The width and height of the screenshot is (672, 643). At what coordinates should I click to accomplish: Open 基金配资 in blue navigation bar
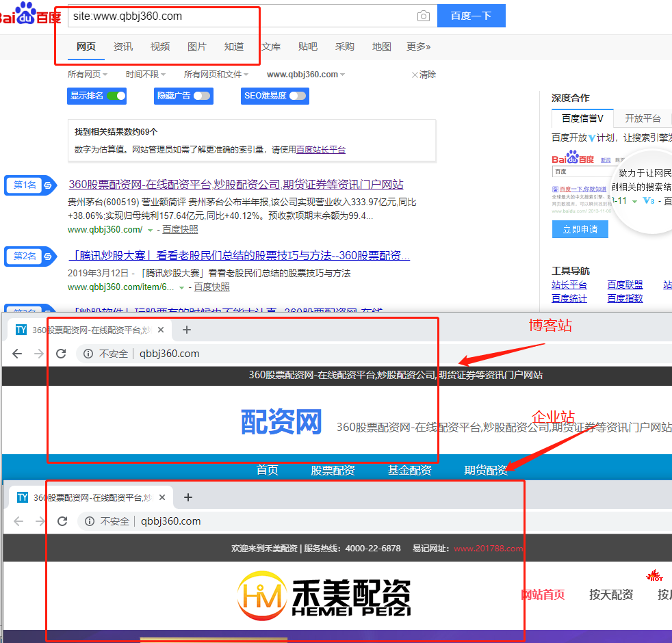(x=409, y=471)
